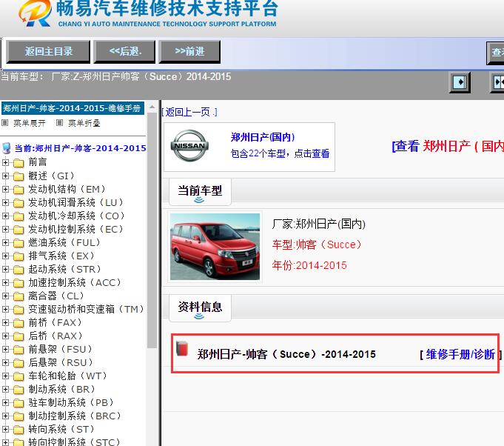Expand the 发动机控制系统（EC） node
The height and width of the screenshot is (446, 504).
[5, 230]
